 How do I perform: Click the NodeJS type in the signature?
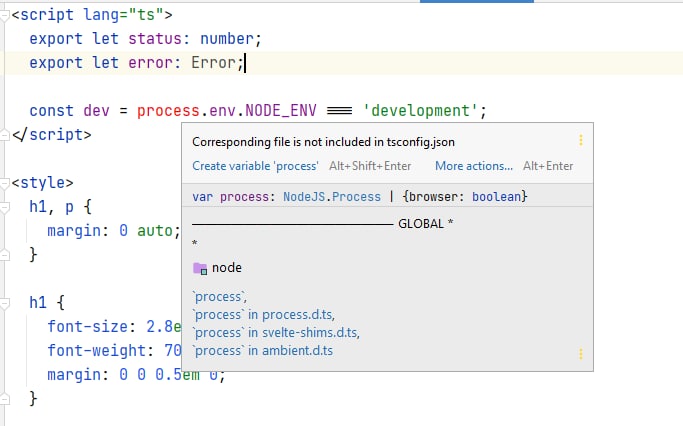tap(304, 196)
